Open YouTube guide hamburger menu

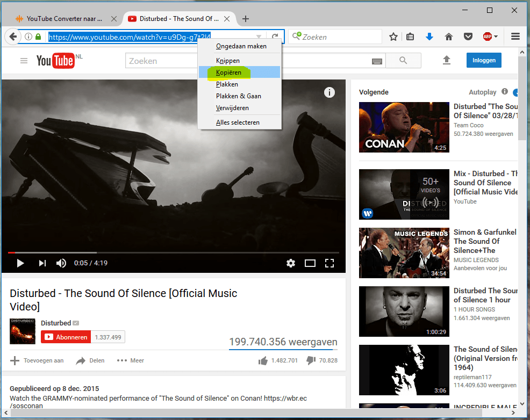pyautogui.click(x=24, y=61)
